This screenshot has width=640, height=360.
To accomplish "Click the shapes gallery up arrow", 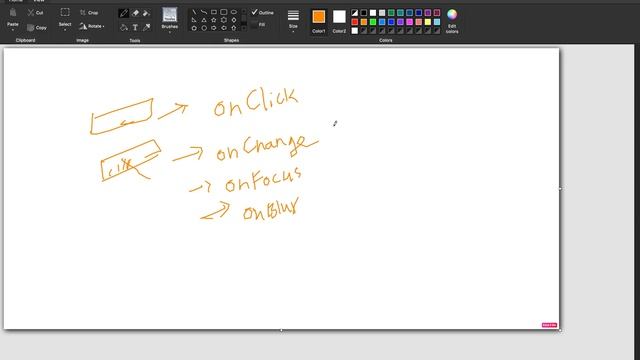I will (x=244, y=11).
